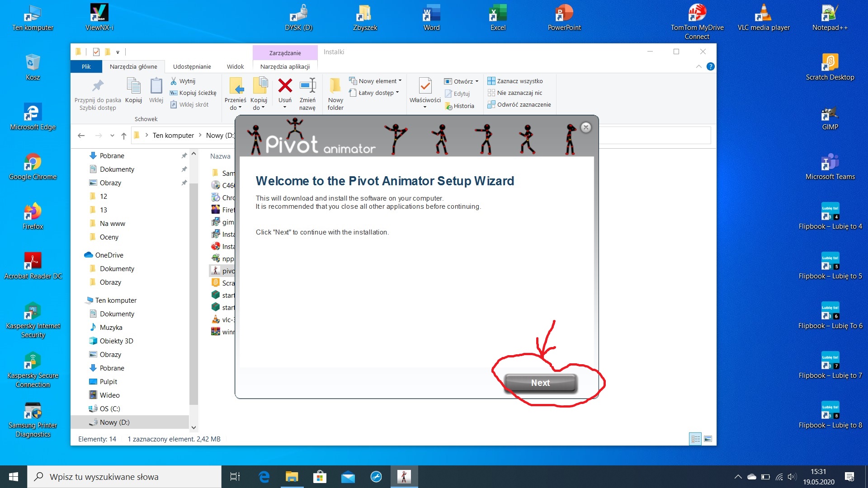Image resolution: width=868 pixels, height=488 pixels.
Task: Open recent locations dropdown arrow
Action: [x=112, y=136]
